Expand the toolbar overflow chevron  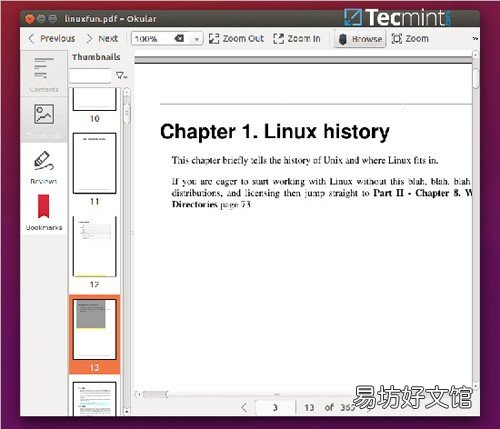point(475,39)
